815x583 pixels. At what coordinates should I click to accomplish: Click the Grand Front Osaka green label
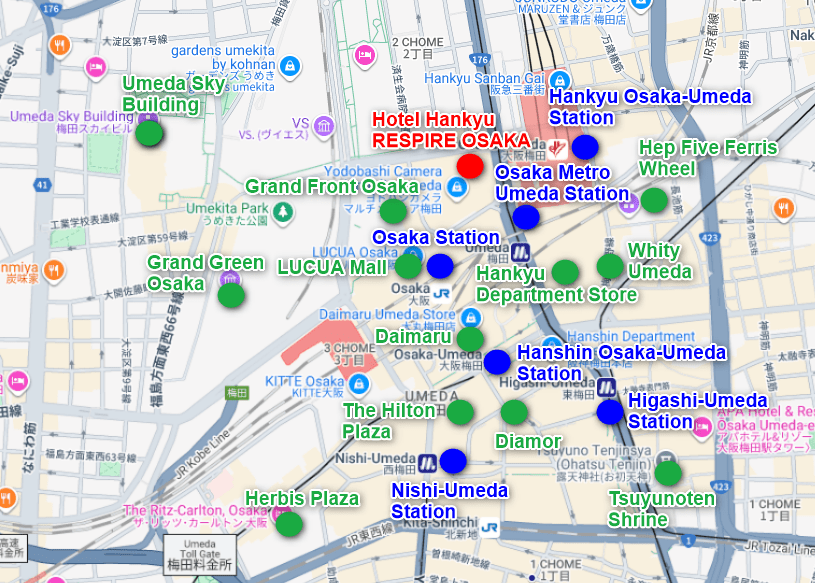pos(332,186)
